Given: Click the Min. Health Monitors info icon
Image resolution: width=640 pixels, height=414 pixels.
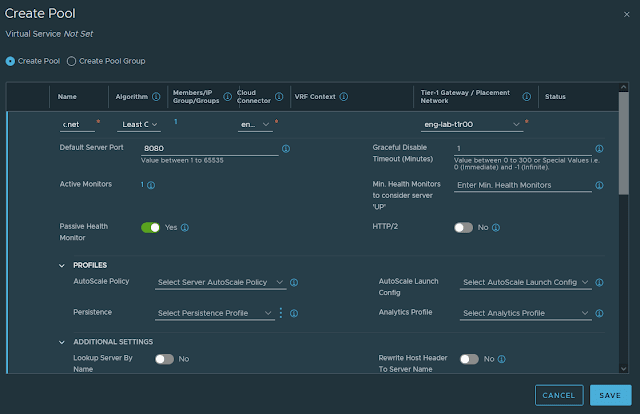Looking at the screenshot, I should (x=599, y=185).
